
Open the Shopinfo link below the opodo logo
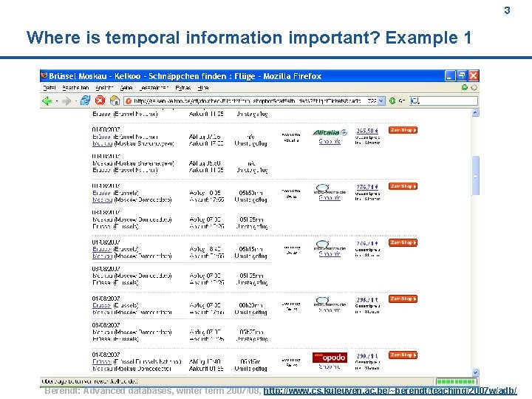tap(330, 366)
